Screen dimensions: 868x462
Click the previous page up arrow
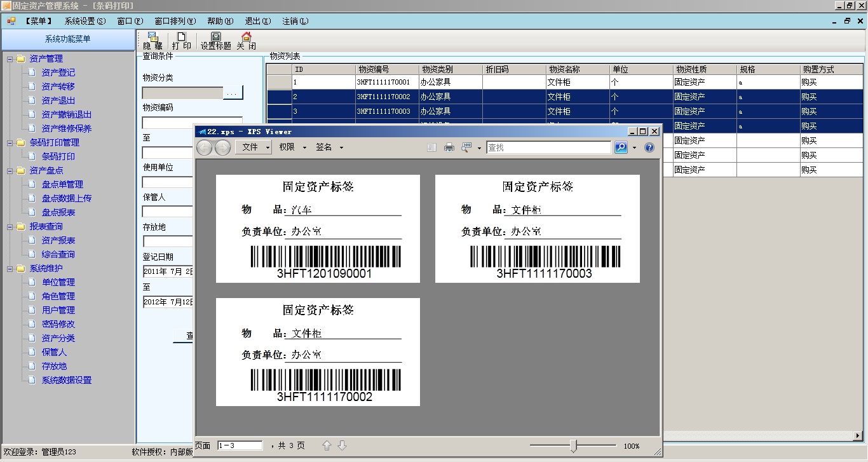[x=327, y=445]
